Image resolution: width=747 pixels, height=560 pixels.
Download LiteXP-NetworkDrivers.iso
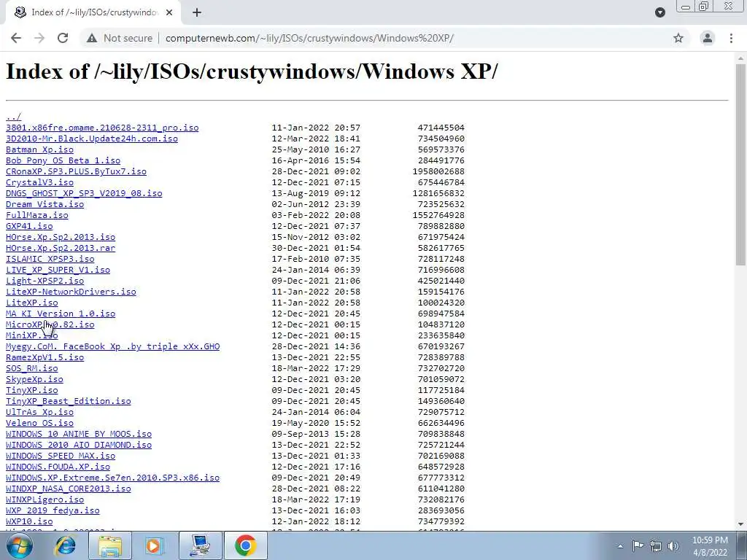pos(71,292)
